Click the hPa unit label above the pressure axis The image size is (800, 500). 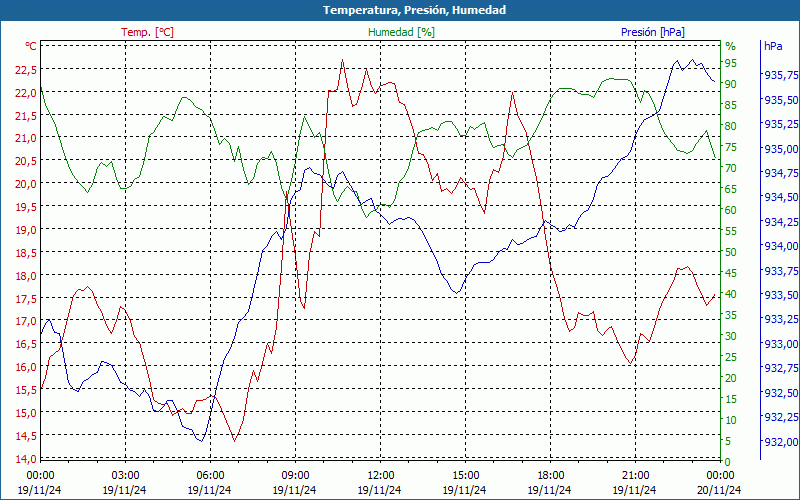click(x=773, y=46)
